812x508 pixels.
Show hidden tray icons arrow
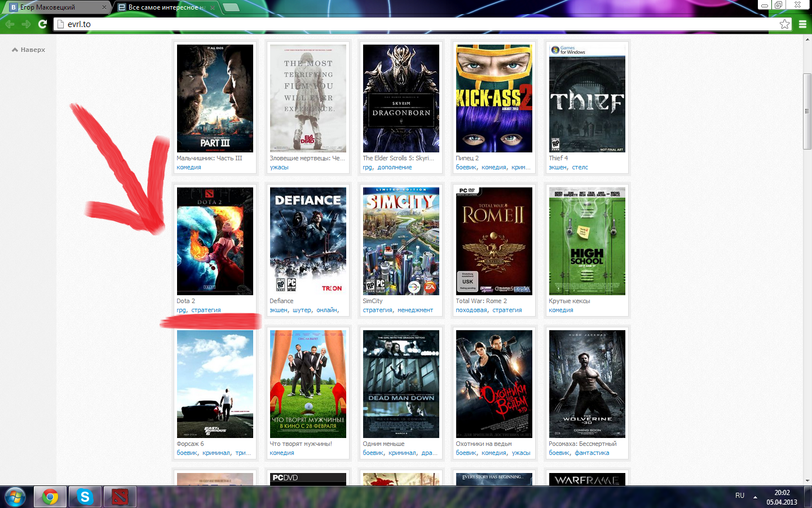(755, 497)
